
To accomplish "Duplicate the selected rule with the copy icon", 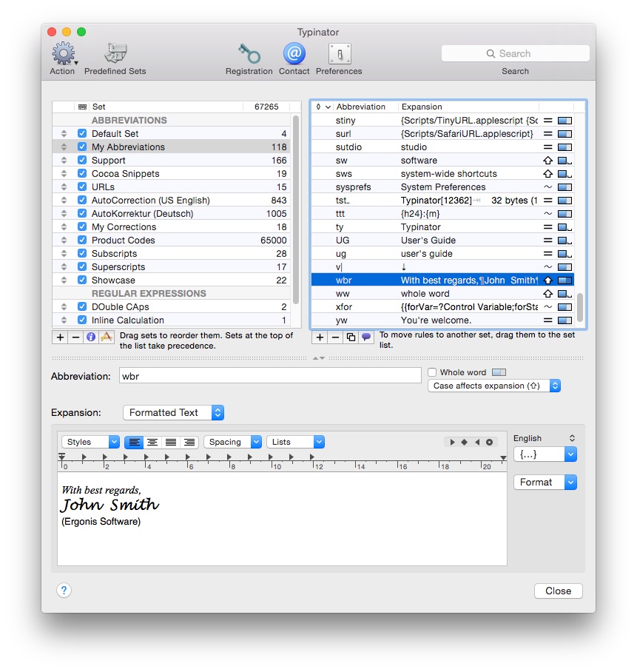I will pyautogui.click(x=351, y=337).
